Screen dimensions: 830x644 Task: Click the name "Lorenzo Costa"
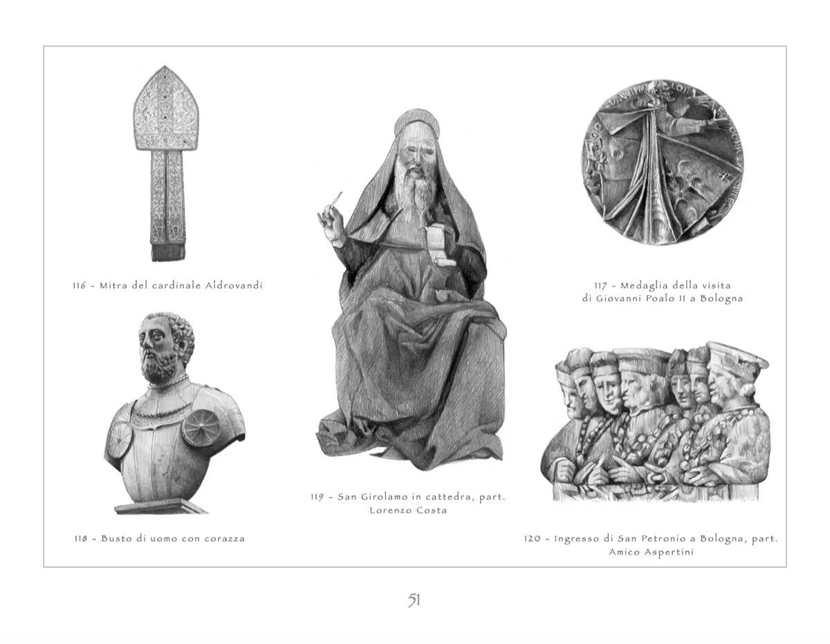click(408, 510)
